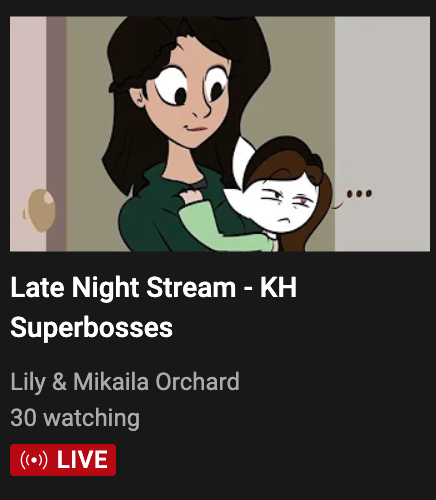
Task: Click the ellipsis speech dots in the thumbnail
Action: pyautogui.click(x=359, y=193)
